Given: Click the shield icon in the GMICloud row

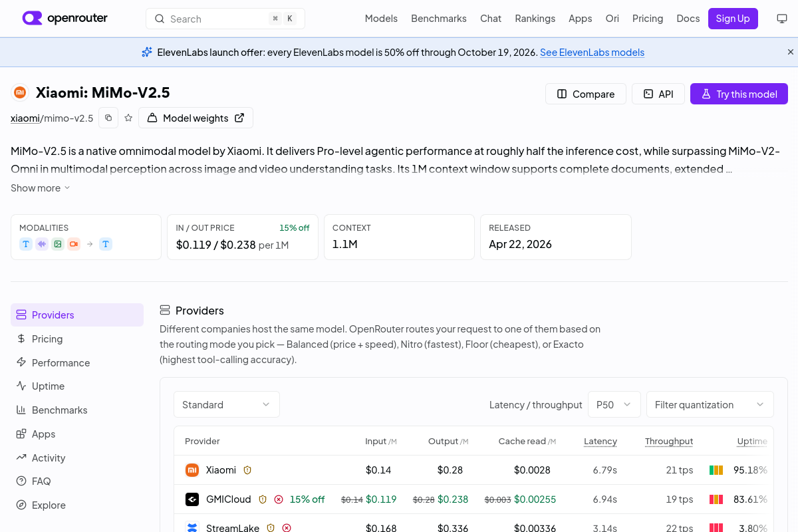Looking at the screenshot, I should [x=263, y=499].
